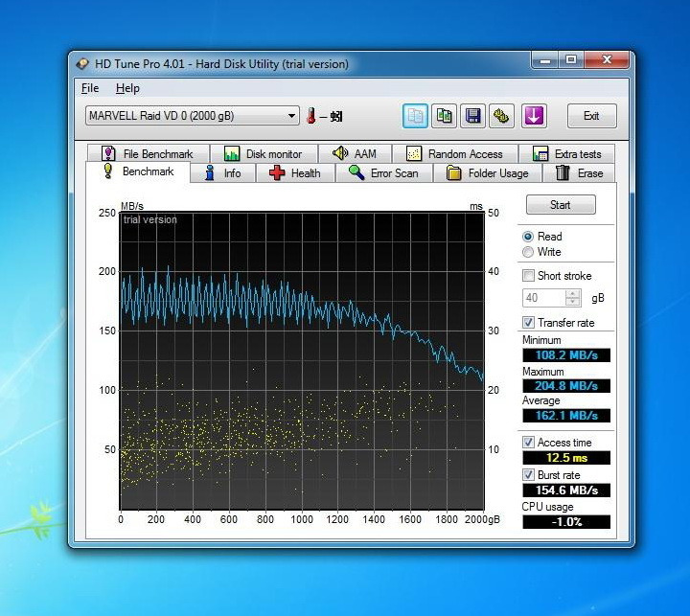
Task: Increase short stroke value with up arrow
Action: point(572,293)
